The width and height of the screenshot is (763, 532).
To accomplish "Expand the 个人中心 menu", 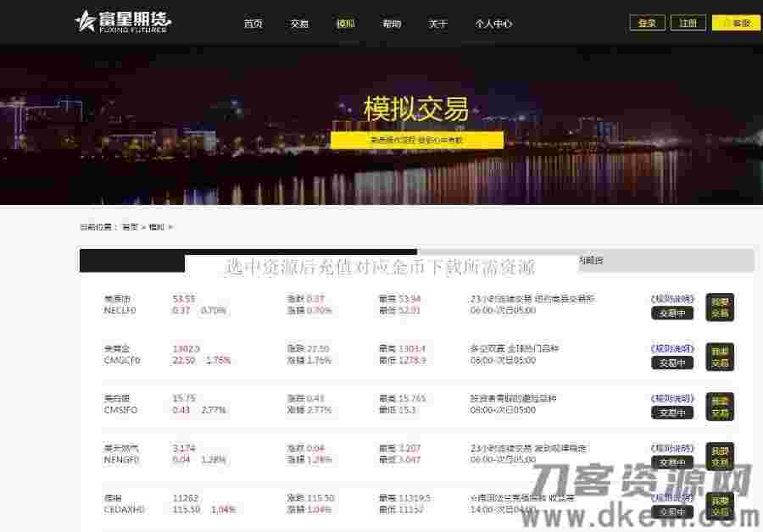I will click(494, 25).
